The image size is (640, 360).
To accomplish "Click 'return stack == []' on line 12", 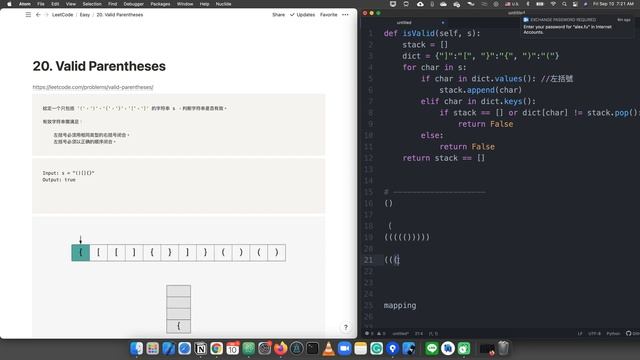I will pyautogui.click(x=444, y=158).
